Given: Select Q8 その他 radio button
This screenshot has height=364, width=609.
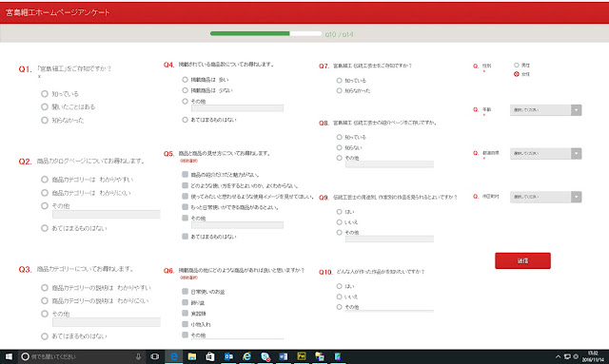Looking at the screenshot, I should (x=340, y=158).
